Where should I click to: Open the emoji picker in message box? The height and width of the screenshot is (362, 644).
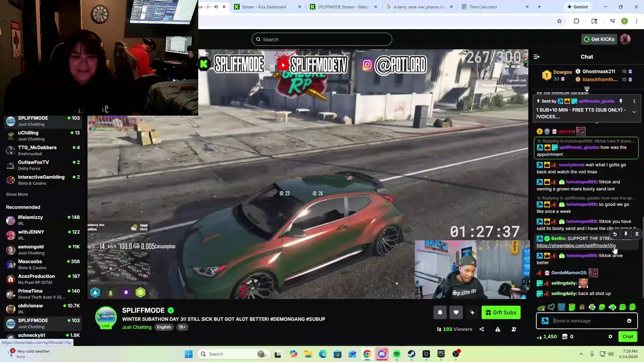pos(629,321)
